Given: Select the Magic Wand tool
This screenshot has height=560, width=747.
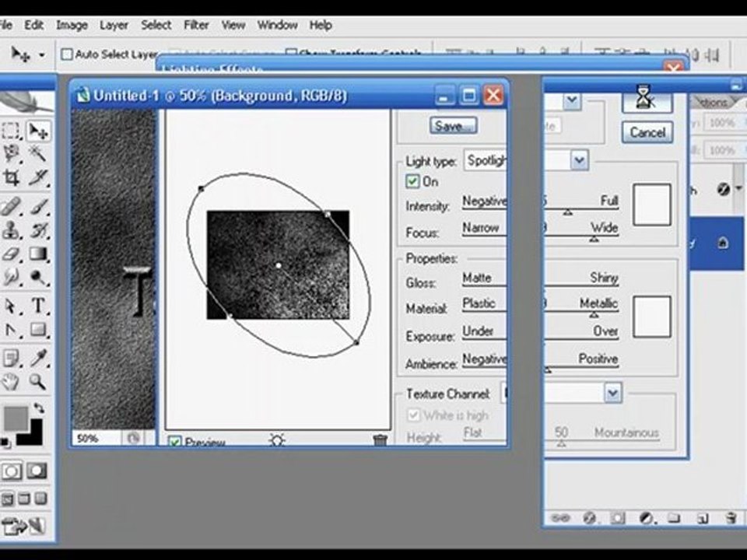Looking at the screenshot, I should [38, 153].
